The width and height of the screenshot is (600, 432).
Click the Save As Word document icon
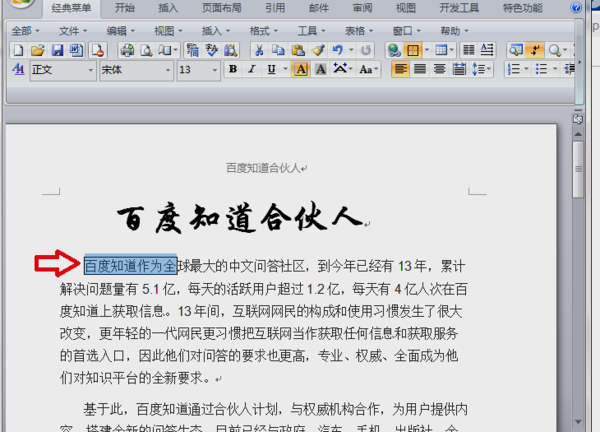[x=77, y=50]
